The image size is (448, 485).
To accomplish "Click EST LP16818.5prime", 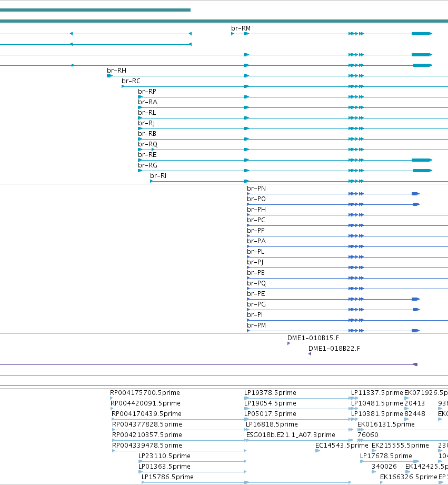I will [x=272, y=424].
